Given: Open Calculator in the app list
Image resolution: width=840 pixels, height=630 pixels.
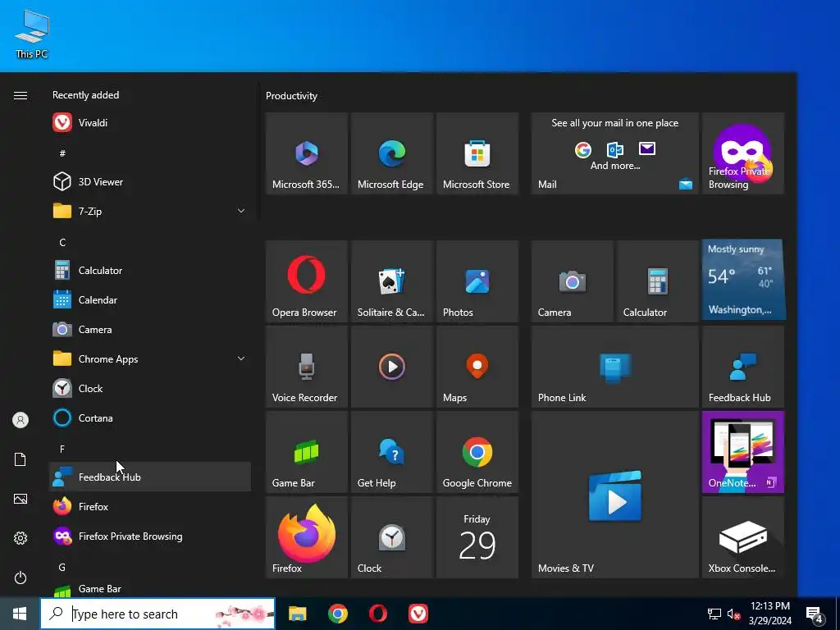Looking at the screenshot, I should (x=150, y=271).
